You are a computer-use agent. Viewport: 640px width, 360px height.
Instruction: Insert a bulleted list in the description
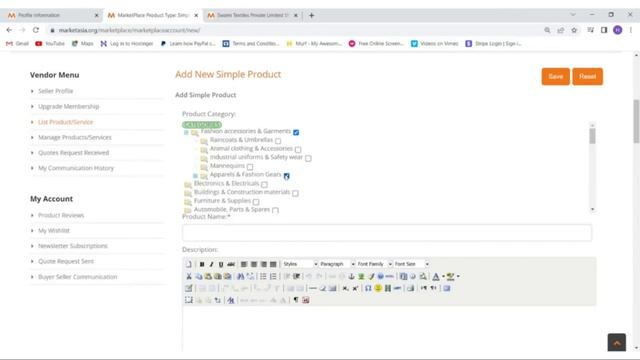tap(263, 276)
